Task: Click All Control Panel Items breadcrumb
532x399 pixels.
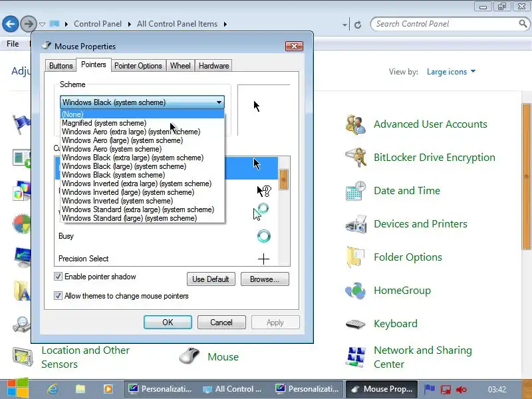Action: coord(177,24)
